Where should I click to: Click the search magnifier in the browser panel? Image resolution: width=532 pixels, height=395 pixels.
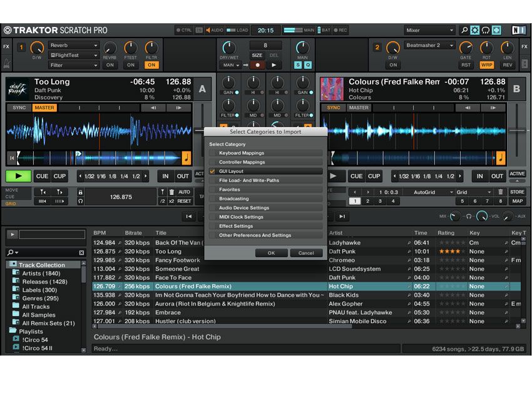[x=10, y=252]
